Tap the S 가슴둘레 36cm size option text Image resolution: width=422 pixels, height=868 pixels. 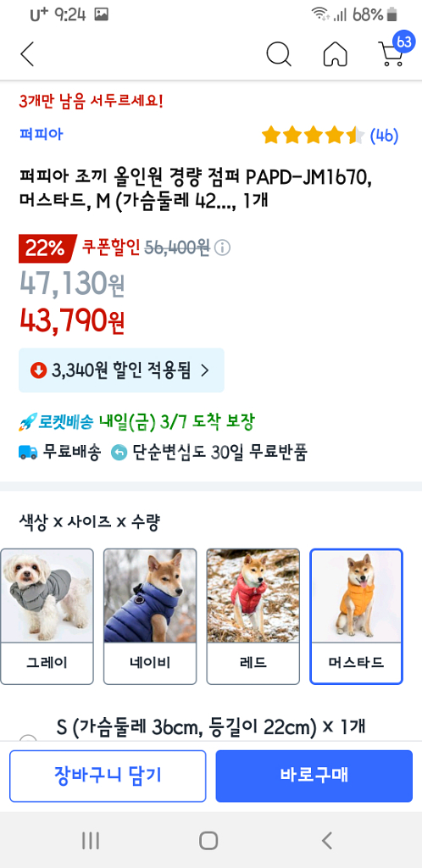pyautogui.click(x=211, y=726)
